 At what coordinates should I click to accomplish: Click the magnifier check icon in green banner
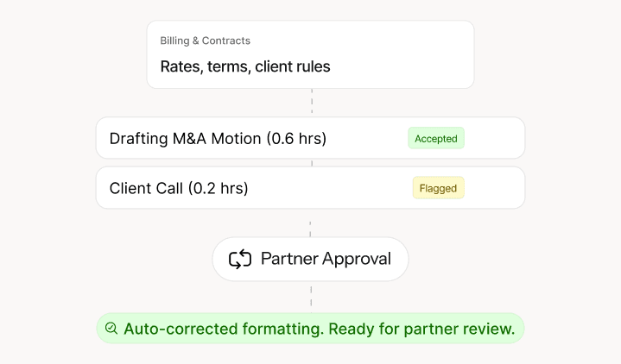pyautogui.click(x=111, y=329)
